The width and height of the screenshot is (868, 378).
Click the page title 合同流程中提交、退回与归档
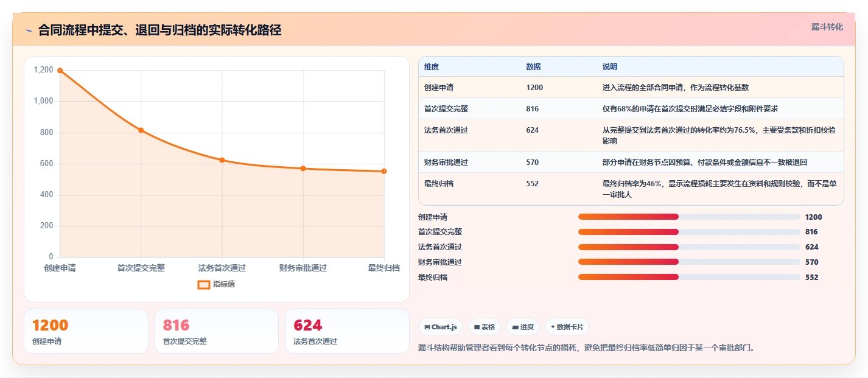click(x=159, y=30)
